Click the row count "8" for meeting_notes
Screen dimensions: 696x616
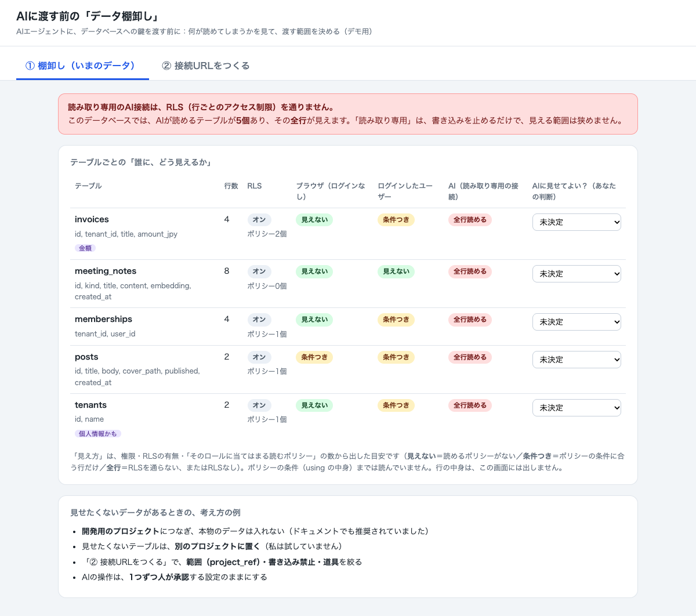click(x=227, y=271)
